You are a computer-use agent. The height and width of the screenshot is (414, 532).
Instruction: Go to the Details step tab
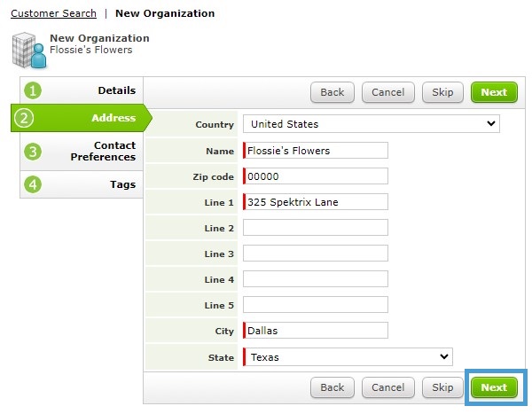(x=82, y=90)
